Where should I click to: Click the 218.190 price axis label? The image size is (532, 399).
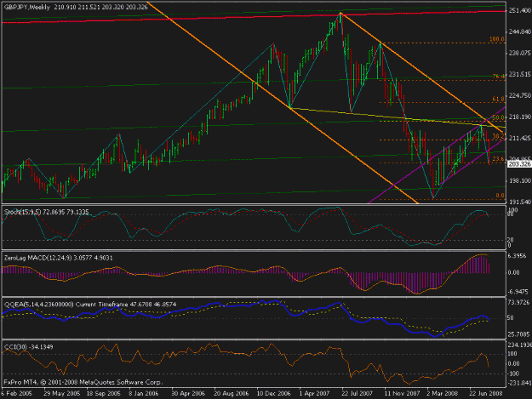520,117
